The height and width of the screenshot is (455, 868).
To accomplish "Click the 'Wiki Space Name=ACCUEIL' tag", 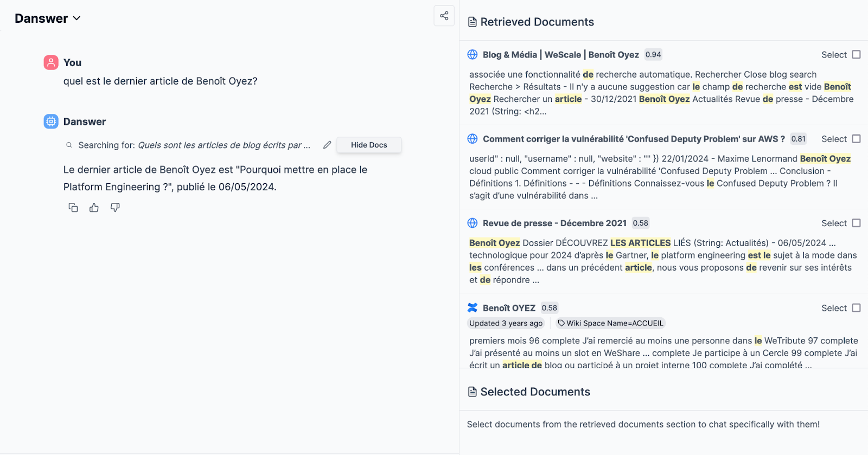I will click(x=610, y=323).
